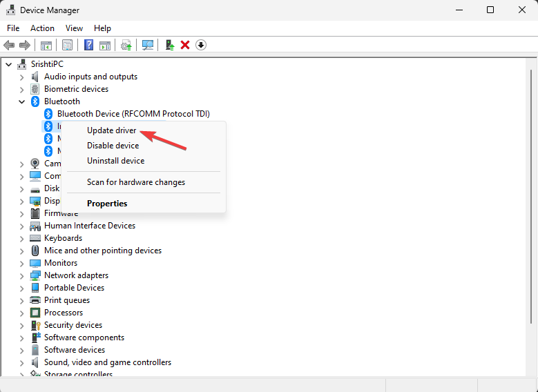Select Bluetooth Device (RFCOMM Protocol TDI)

[x=133, y=113]
